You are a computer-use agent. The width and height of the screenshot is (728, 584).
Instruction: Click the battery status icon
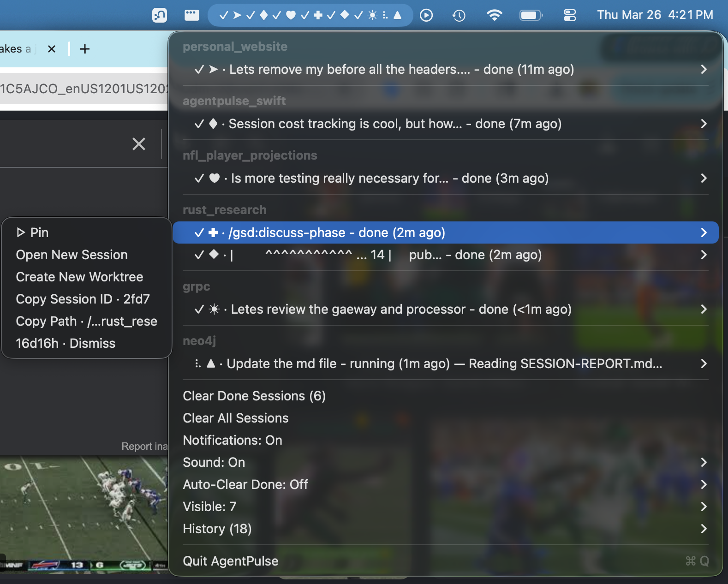(x=531, y=15)
